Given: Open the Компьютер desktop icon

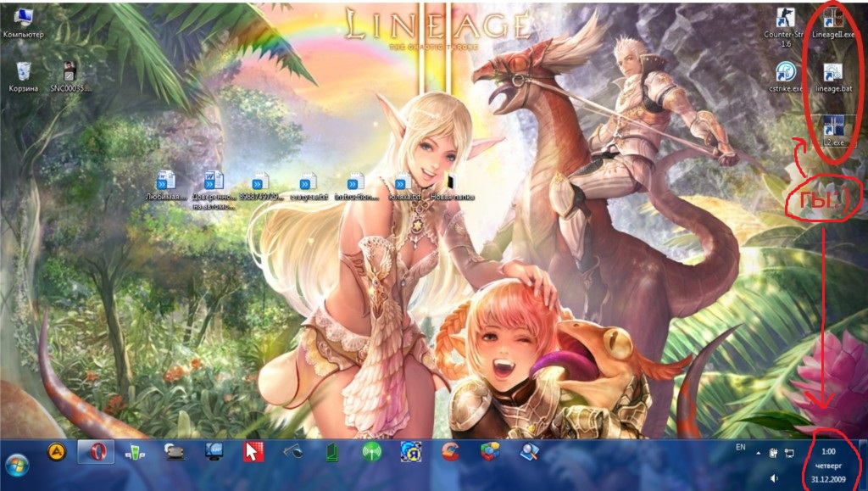Looking at the screenshot, I should coord(23,23).
